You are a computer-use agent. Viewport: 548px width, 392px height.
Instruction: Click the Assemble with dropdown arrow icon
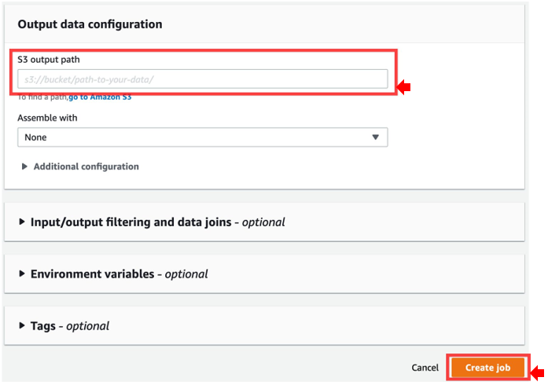tap(376, 137)
